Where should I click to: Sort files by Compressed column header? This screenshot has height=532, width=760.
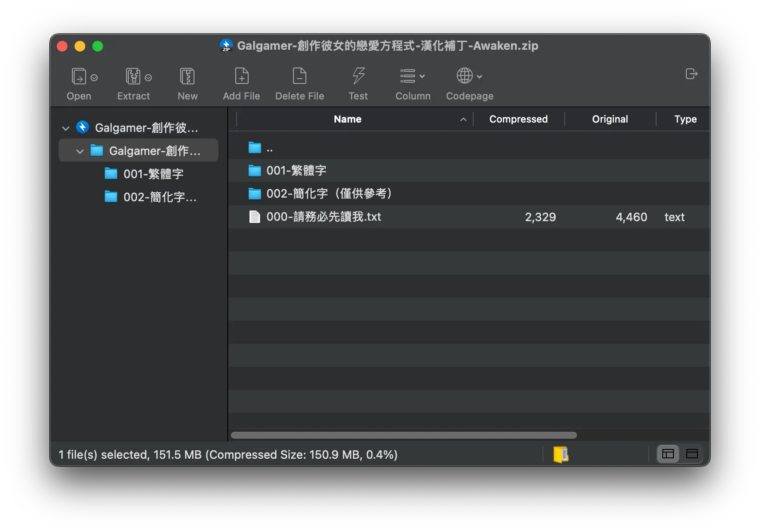518,119
